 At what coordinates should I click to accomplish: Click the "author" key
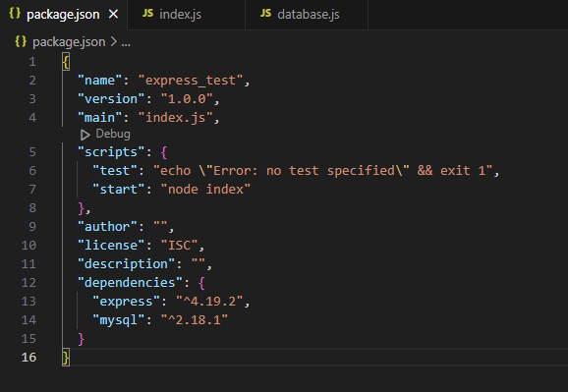click(107, 227)
